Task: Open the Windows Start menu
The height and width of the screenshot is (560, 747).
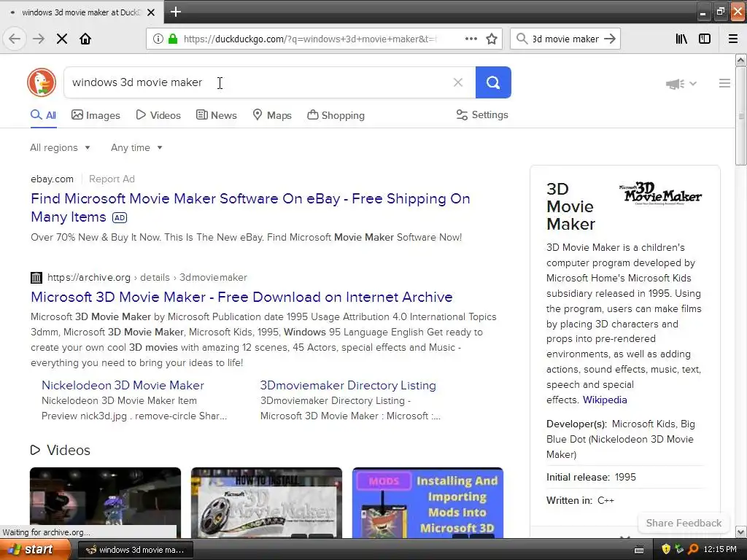Action: pyautogui.click(x=35, y=550)
